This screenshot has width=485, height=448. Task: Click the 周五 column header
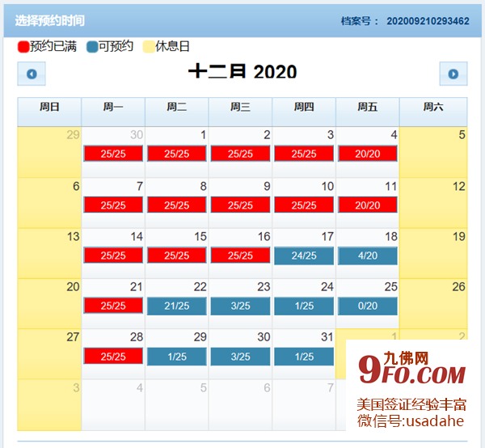(x=368, y=107)
